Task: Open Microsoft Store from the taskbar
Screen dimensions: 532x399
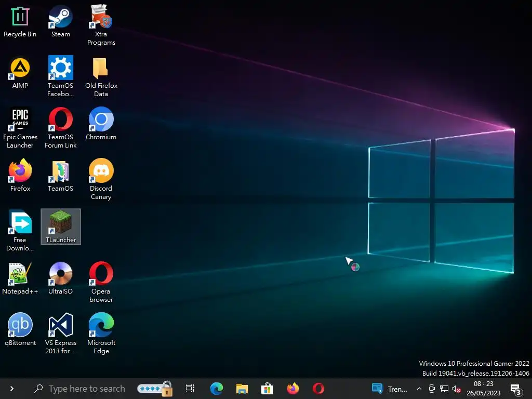Action: [x=268, y=389]
